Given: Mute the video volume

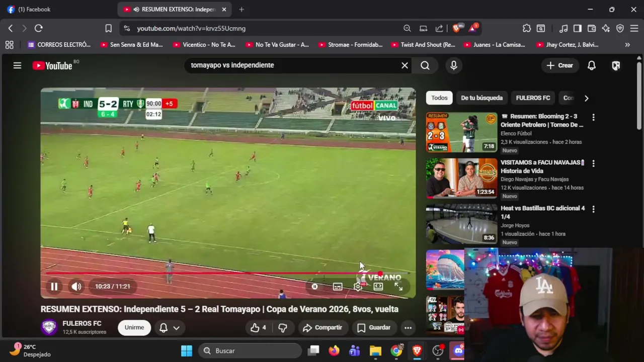Looking at the screenshot, I should (76, 287).
